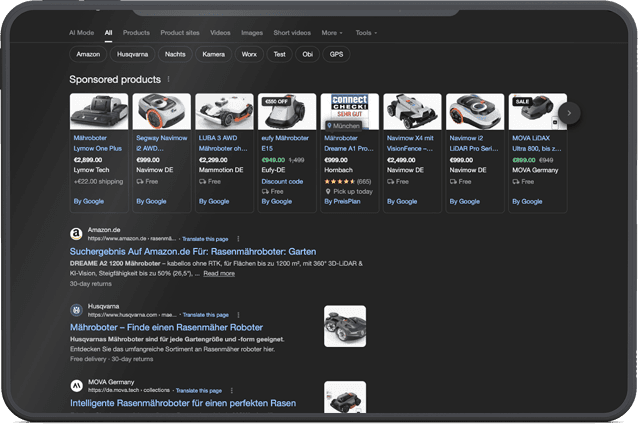Translate the Husqvarna result page

[205, 315]
